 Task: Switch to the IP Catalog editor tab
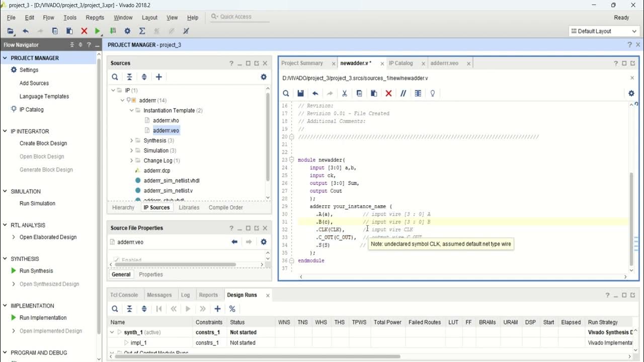tap(401, 63)
